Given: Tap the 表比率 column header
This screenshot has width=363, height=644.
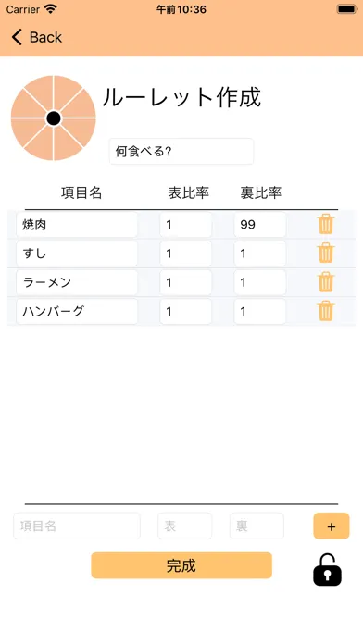Looking at the screenshot, I should [x=189, y=192].
